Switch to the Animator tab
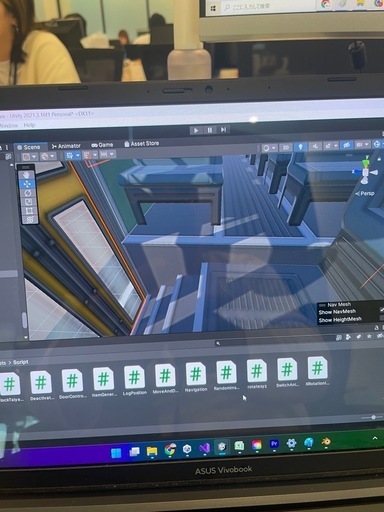Image resolution: width=384 pixels, height=512 pixels. tap(66, 146)
